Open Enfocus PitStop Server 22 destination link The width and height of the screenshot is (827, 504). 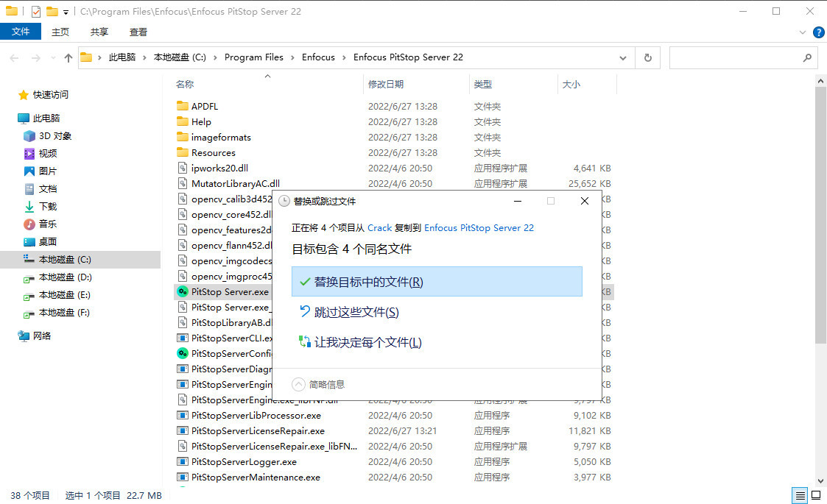[x=479, y=228]
